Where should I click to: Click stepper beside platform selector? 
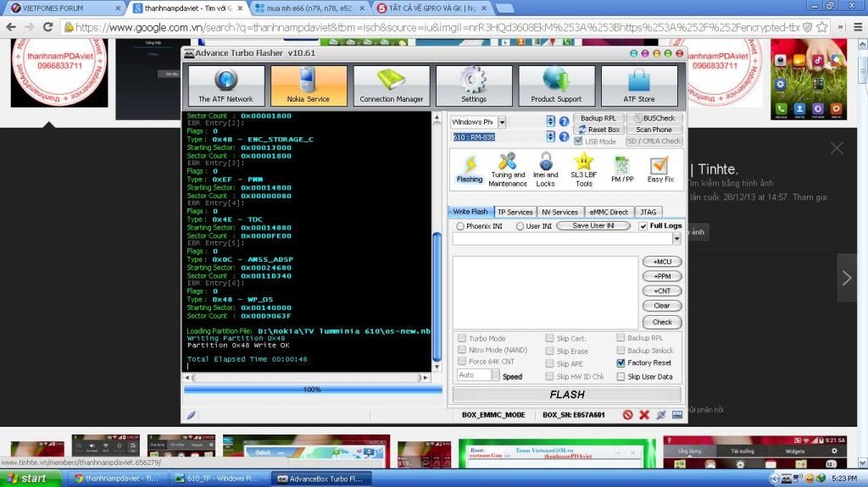click(550, 121)
